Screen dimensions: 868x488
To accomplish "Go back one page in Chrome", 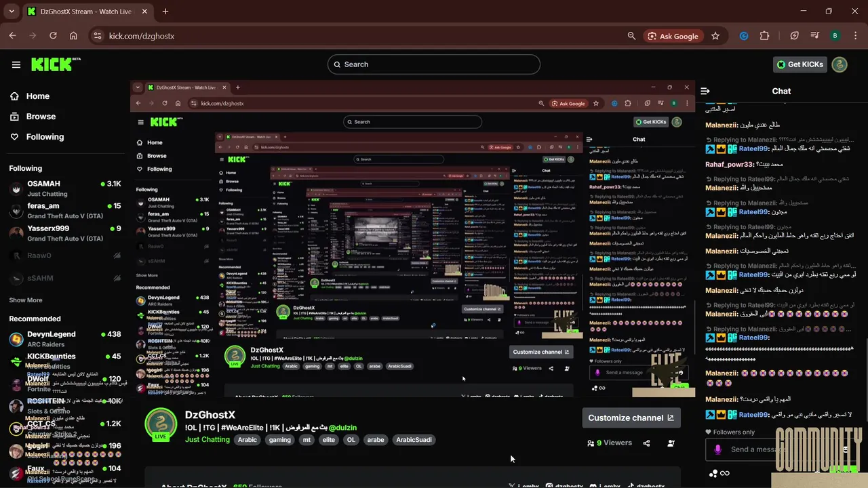I will point(12,36).
